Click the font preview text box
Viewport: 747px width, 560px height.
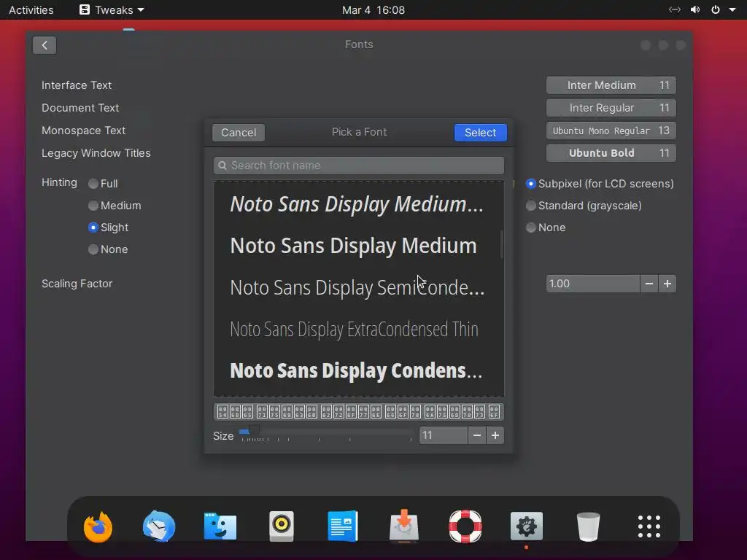pos(359,411)
